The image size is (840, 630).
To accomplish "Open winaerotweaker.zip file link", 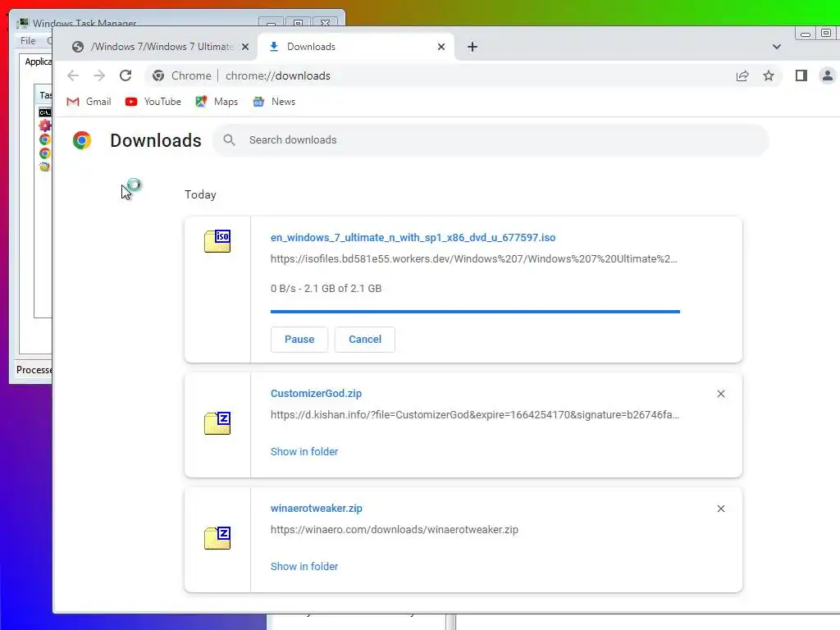I will [316, 508].
